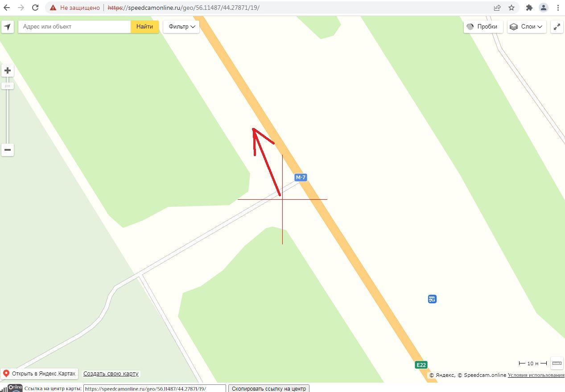Focus the Адрес или объект search field
565x392 pixels.
pos(74,27)
